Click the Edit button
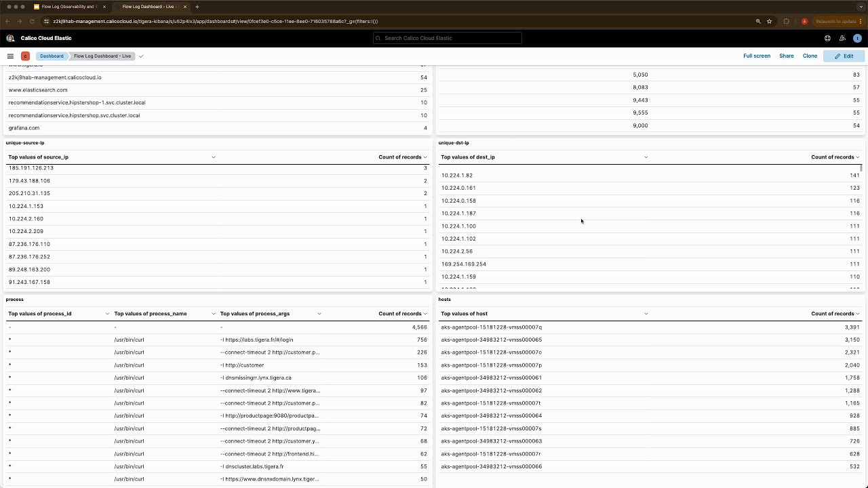Viewport: 868px width, 488px height. tap(844, 56)
